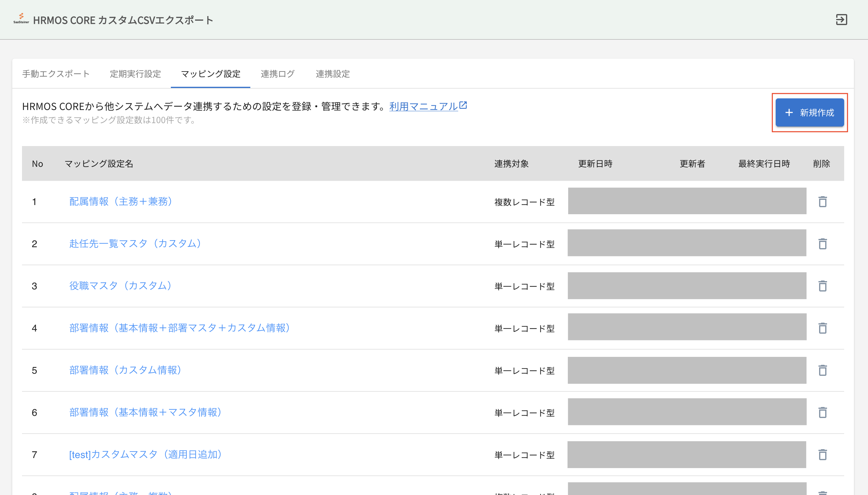Open the 利用マニュアル link
The image size is (868, 495).
(x=423, y=106)
